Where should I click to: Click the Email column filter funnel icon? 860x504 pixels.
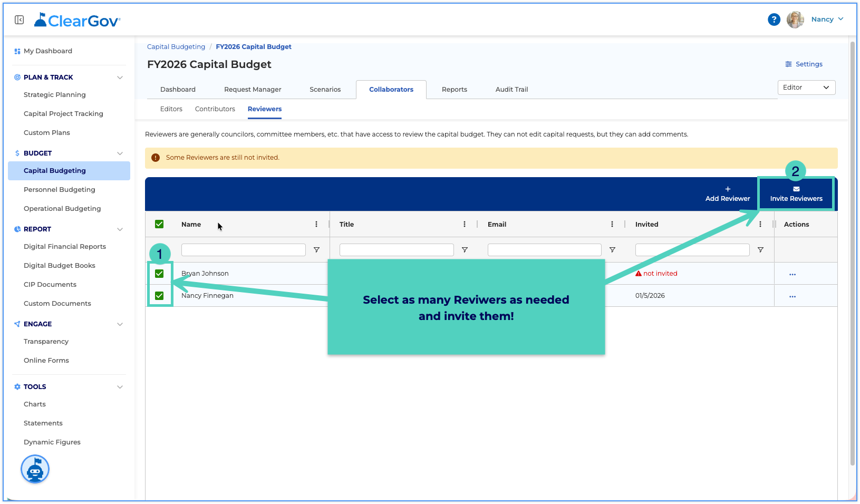612,250
